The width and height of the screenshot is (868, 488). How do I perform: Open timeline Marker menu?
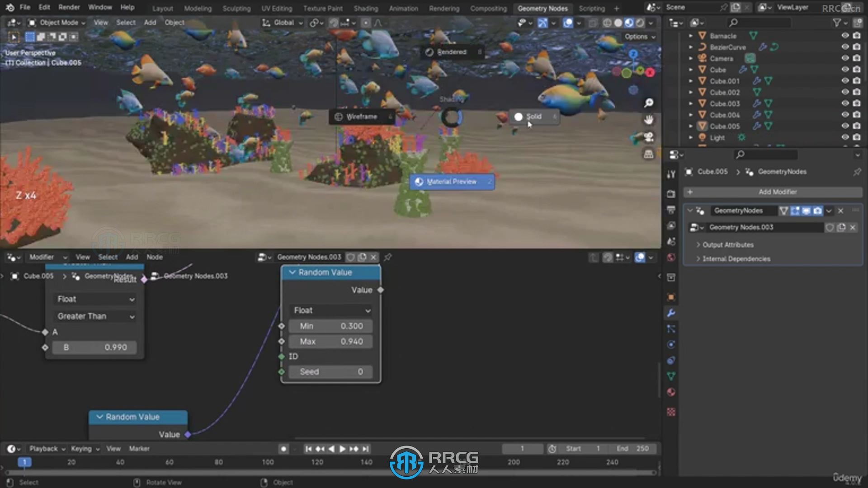(139, 449)
